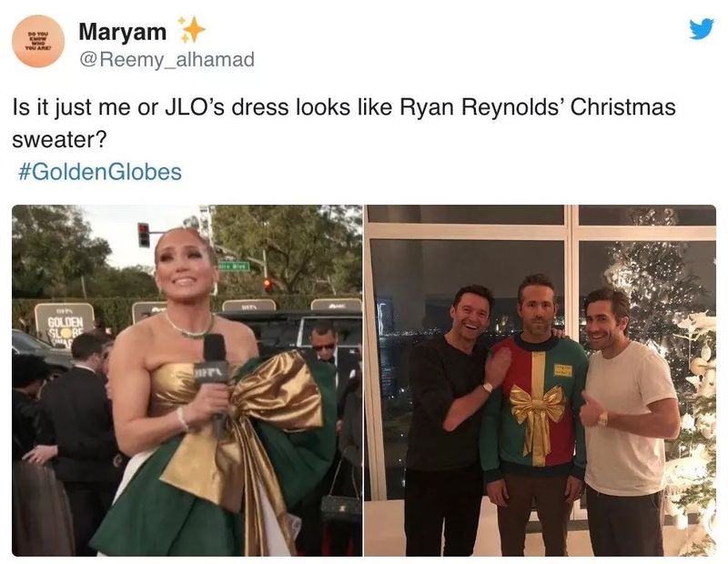Visit the @Reemy_alhamad handle
Viewport: 728px width, 564px height.
tap(167, 59)
